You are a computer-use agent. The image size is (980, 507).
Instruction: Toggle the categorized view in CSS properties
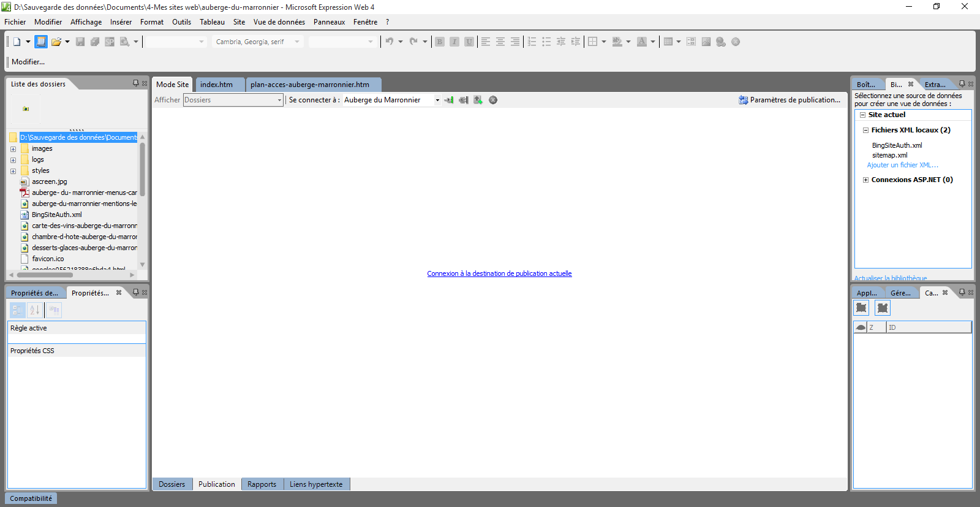pyautogui.click(x=18, y=310)
